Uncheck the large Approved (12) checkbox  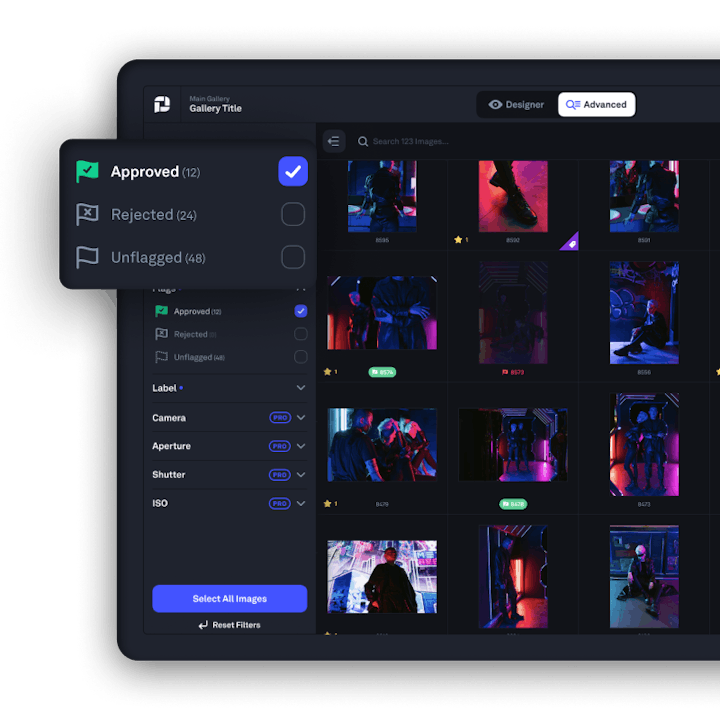coord(293,171)
